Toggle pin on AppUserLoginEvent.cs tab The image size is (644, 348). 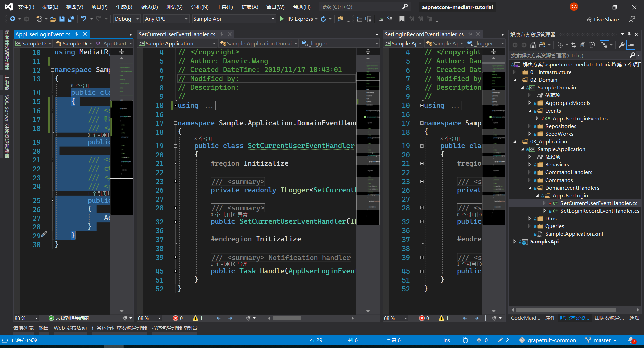point(77,34)
